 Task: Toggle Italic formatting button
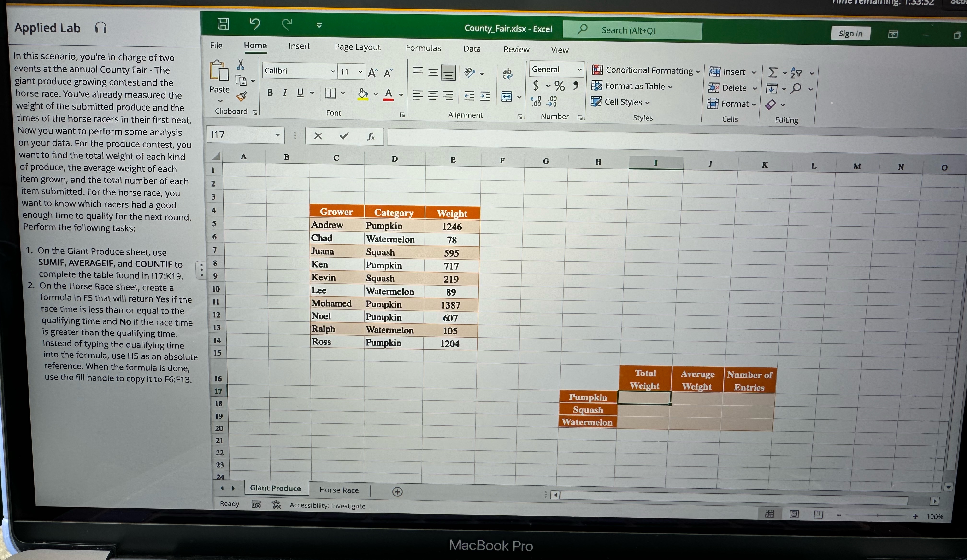pyautogui.click(x=284, y=93)
